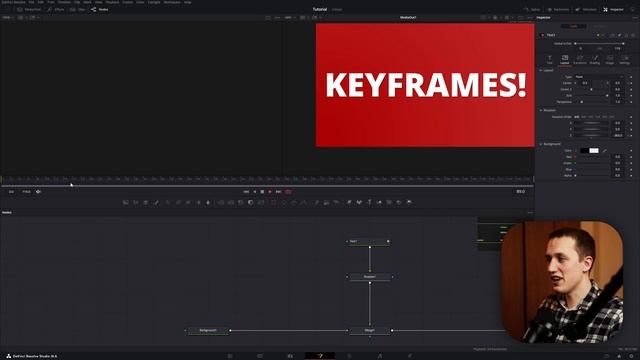Open the Inspector options menu (three dots)
The height and width of the screenshot is (360, 640).
click(635, 18)
